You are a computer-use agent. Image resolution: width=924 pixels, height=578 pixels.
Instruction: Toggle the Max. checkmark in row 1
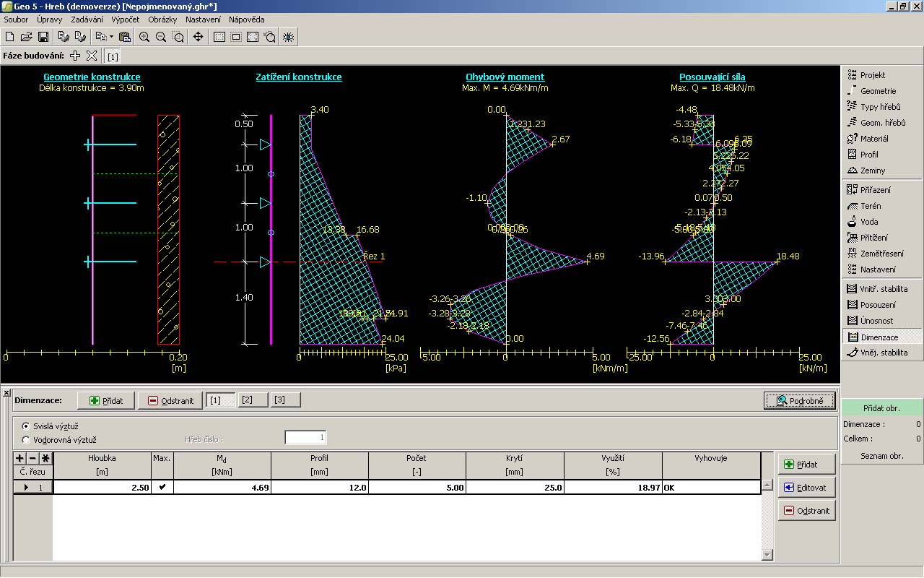(x=162, y=487)
